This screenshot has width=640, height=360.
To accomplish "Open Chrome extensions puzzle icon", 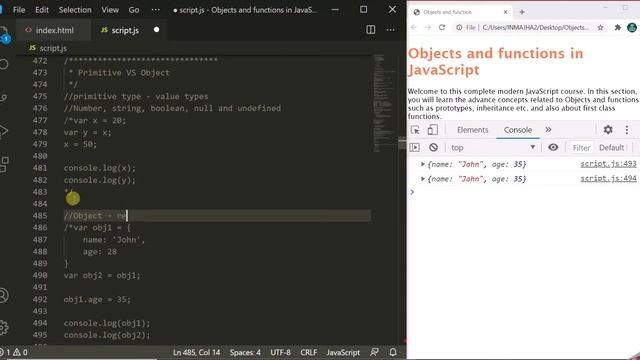I will [618, 27].
